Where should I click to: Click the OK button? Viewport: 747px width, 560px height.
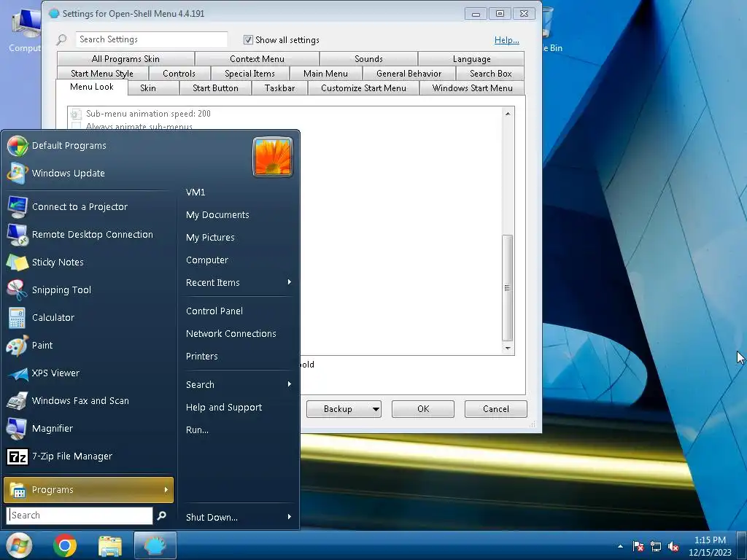(x=423, y=409)
